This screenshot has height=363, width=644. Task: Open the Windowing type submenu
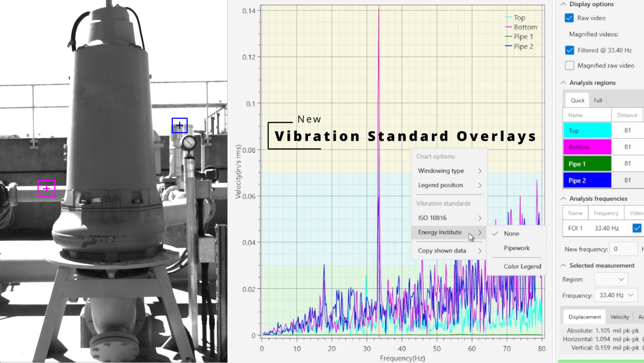449,171
